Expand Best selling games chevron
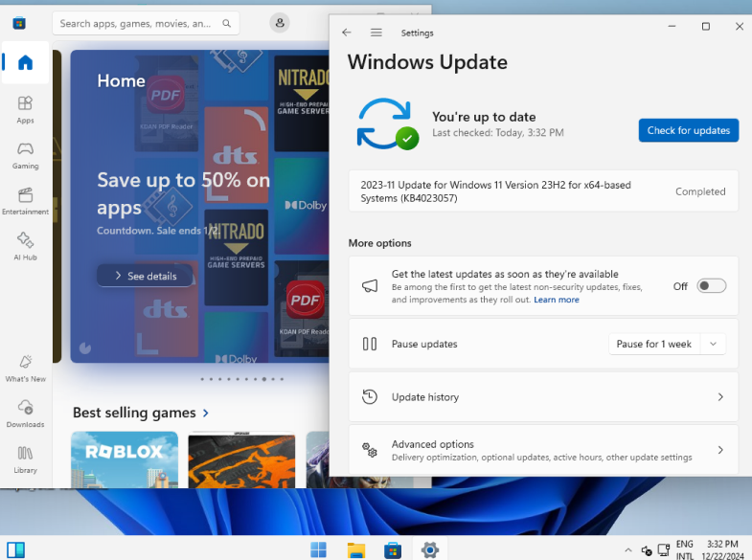 point(206,413)
